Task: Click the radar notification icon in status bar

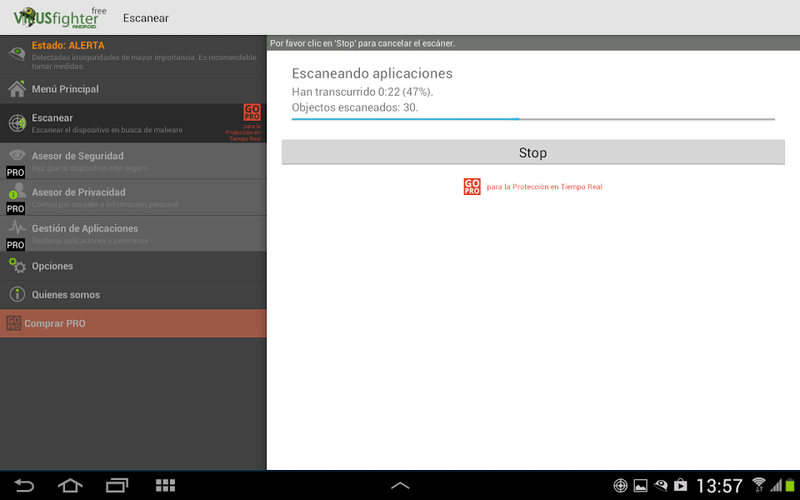Action: (x=620, y=485)
